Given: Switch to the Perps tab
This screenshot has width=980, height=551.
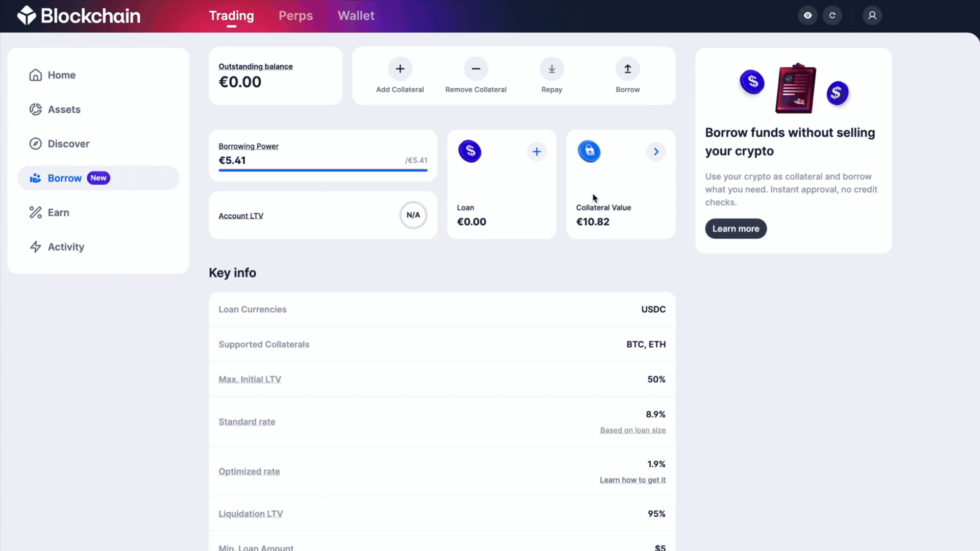Looking at the screenshot, I should coord(296,16).
